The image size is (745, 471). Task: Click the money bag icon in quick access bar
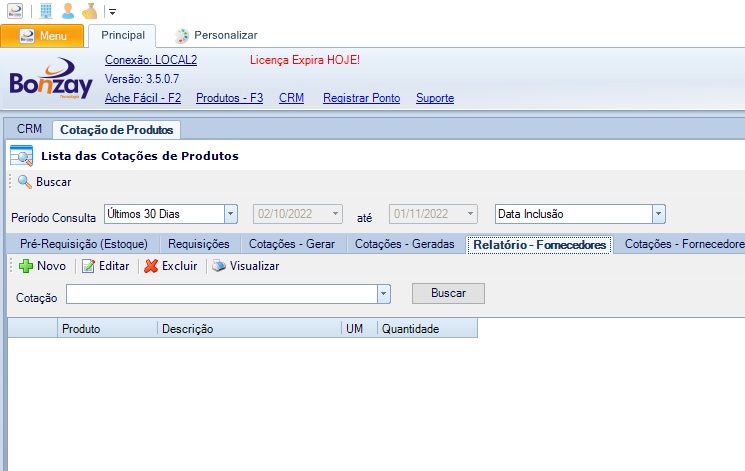tap(89, 10)
